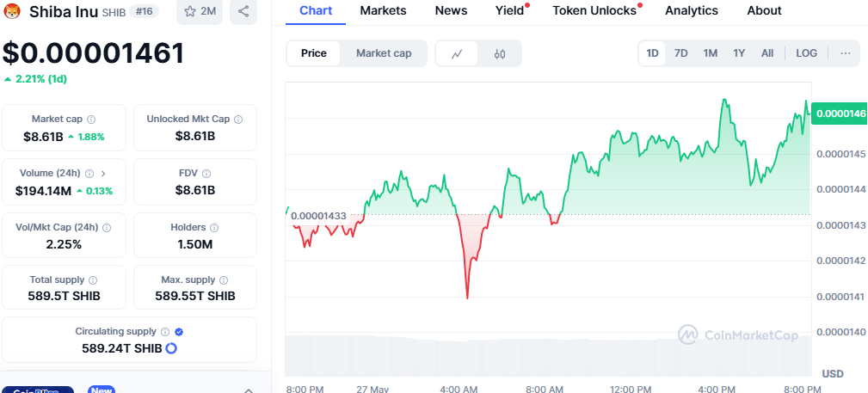Switch to line chart view
Screen dimensions: 868x393
(457, 53)
